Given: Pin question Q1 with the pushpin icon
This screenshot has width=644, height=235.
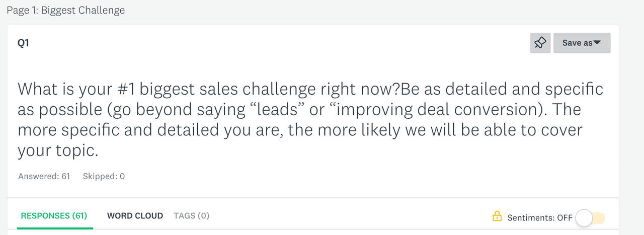Looking at the screenshot, I should tap(540, 43).
